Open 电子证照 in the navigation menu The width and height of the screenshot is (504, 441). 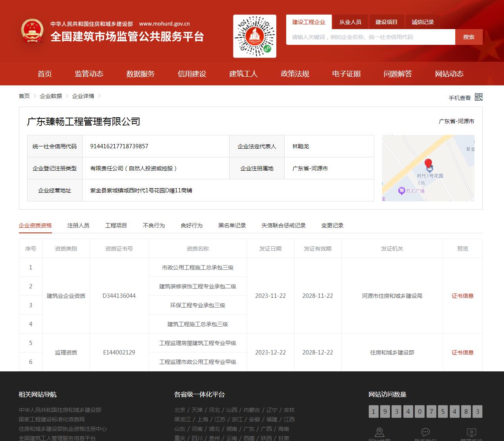point(346,74)
